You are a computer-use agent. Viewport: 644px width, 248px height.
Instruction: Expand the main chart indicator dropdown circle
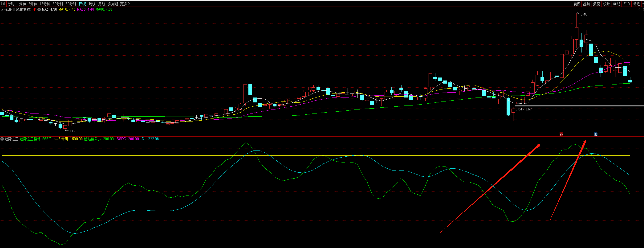39,9
